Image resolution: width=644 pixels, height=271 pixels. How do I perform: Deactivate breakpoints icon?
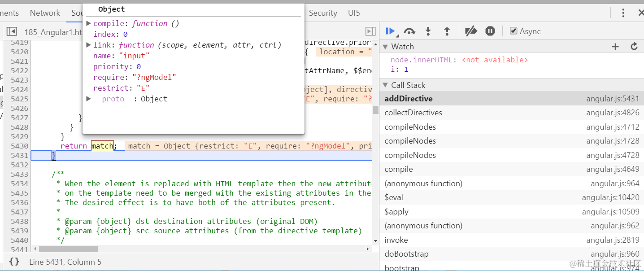click(x=471, y=31)
